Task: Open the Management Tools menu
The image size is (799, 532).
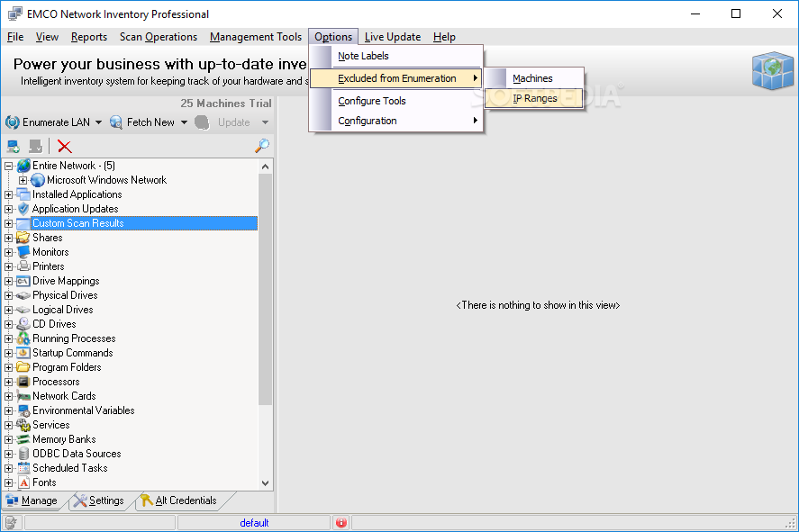Action: click(x=256, y=37)
